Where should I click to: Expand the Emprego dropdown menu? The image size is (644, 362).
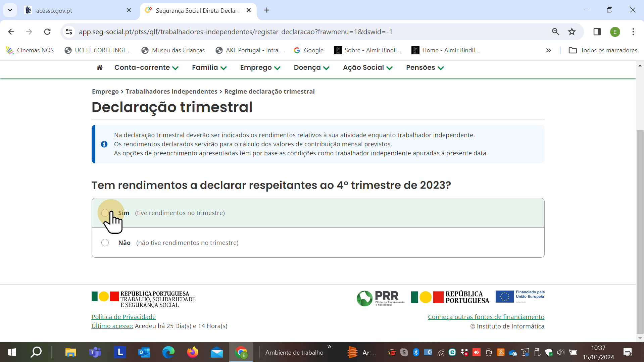(260, 68)
